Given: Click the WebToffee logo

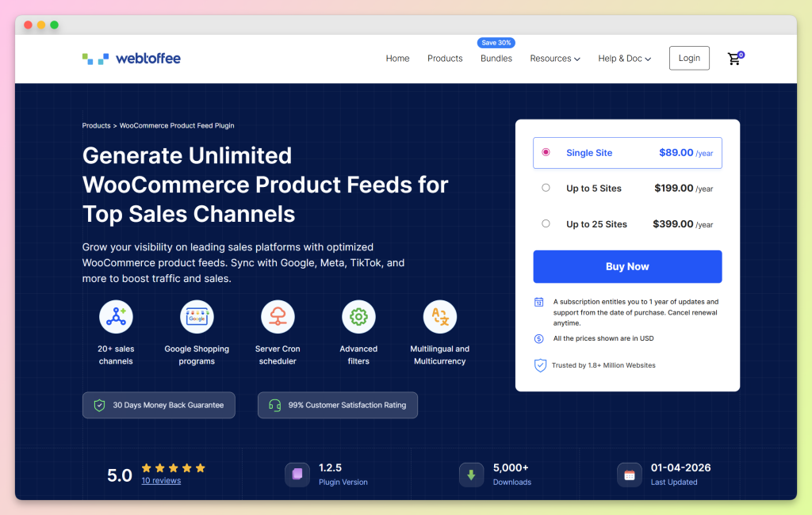Looking at the screenshot, I should click(132, 59).
